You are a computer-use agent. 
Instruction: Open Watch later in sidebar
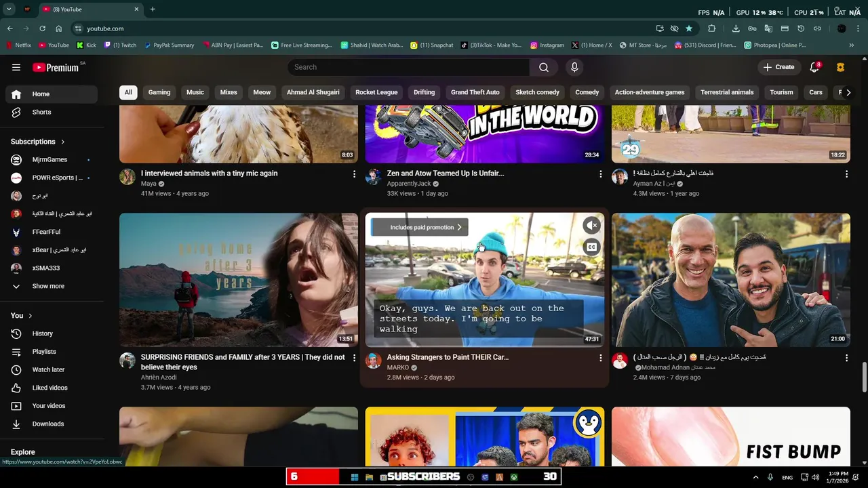click(52, 369)
